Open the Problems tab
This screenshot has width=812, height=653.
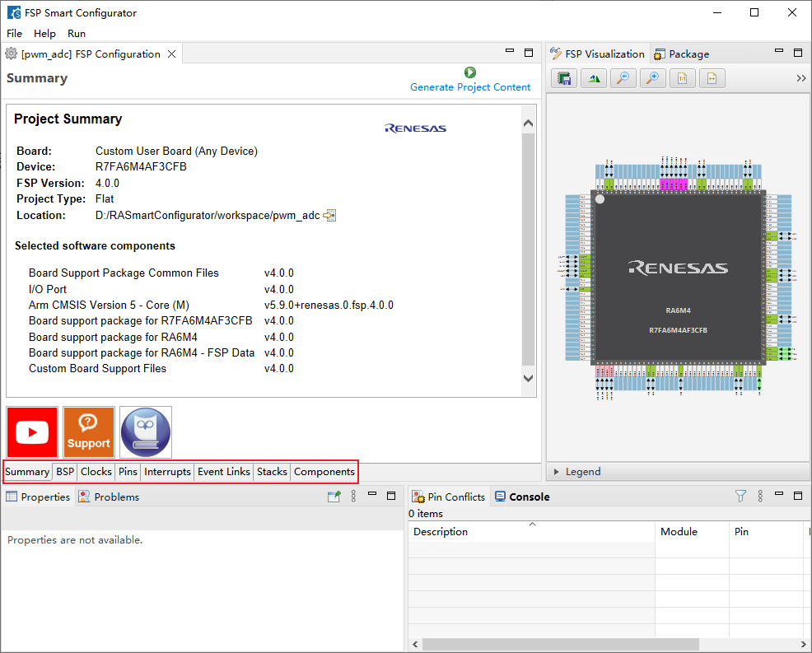click(x=110, y=497)
